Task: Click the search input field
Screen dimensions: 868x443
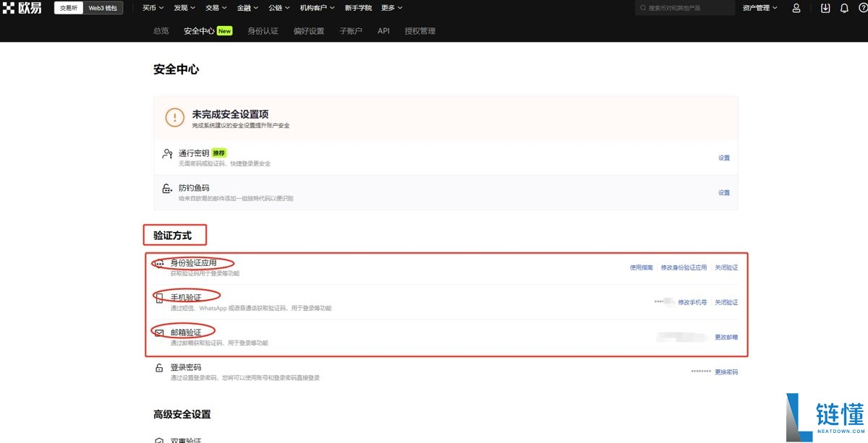Action: point(684,8)
